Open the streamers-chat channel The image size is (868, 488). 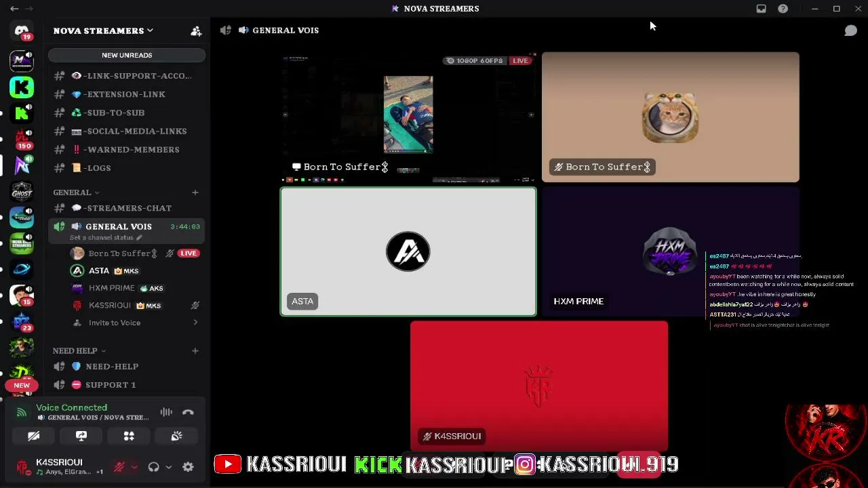tap(127, 208)
